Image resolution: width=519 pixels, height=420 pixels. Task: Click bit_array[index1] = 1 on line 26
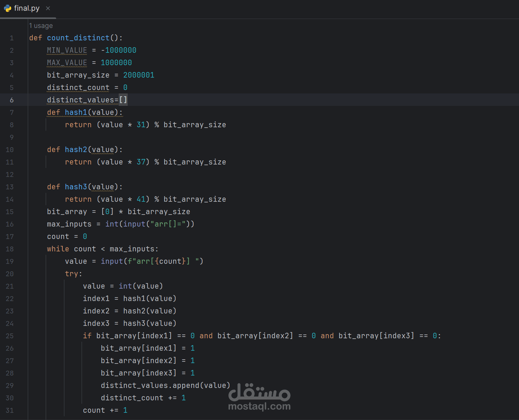click(x=148, y=348)
